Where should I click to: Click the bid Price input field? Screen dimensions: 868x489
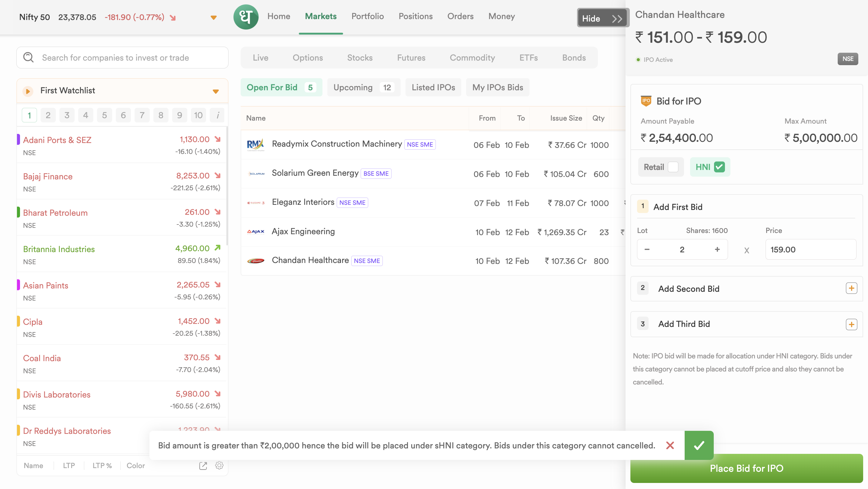point(810,249)
